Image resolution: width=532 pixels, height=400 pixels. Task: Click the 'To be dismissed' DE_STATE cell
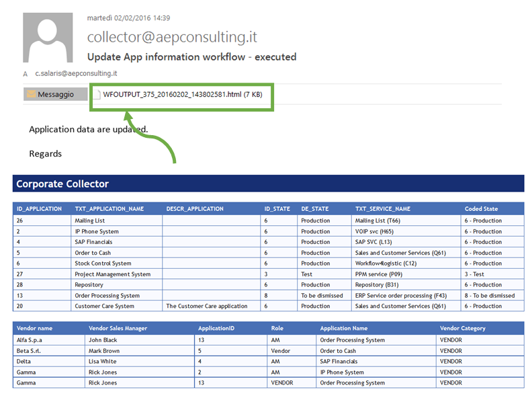324,295
